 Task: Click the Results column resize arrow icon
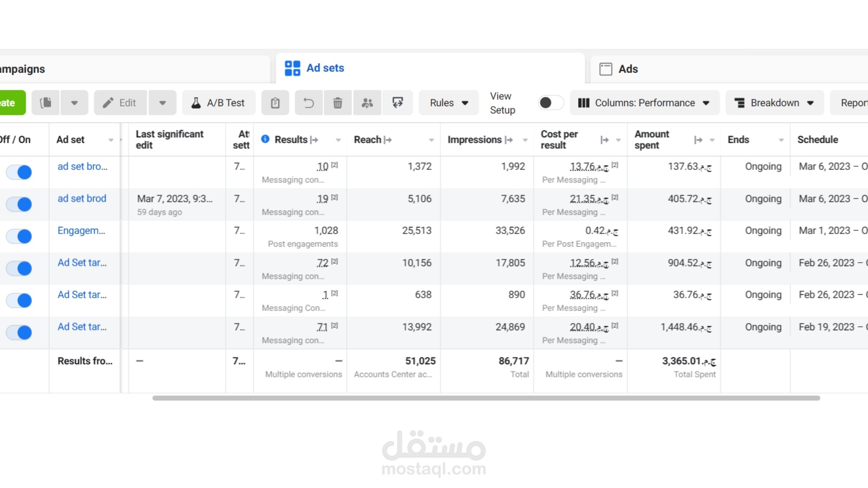[x=314, y=140]
